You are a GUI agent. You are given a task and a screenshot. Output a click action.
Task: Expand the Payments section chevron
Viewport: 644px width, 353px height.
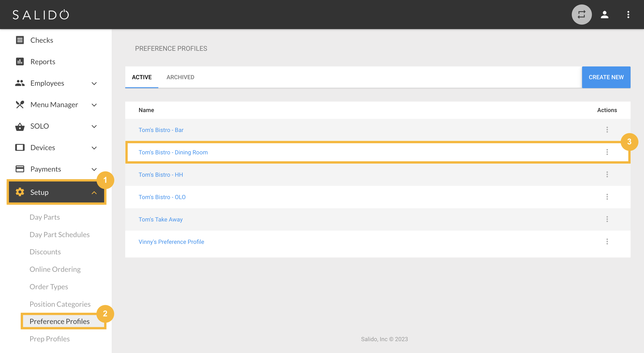point(94,170)
